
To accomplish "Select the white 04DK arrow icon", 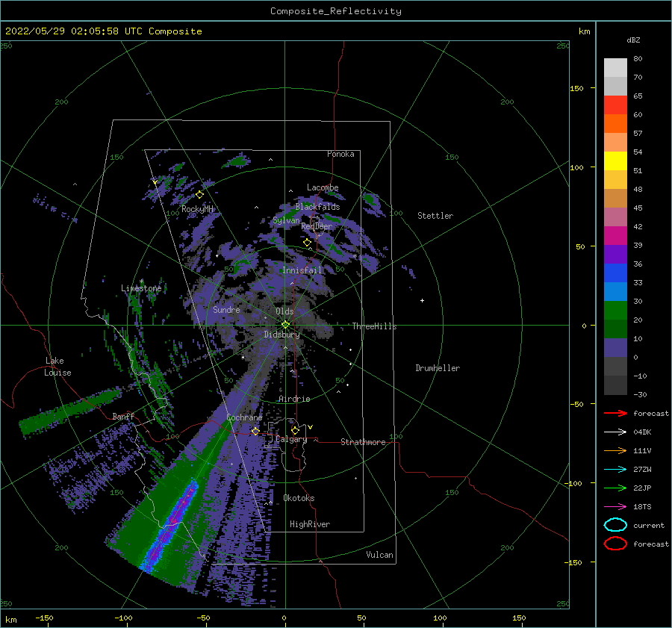I will click(615, 432).
